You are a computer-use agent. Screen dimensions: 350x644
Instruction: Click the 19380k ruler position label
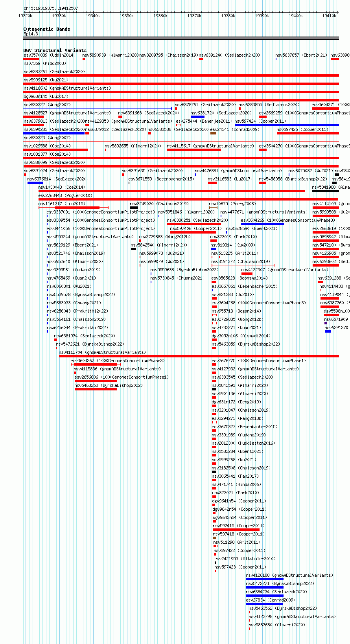228,16
